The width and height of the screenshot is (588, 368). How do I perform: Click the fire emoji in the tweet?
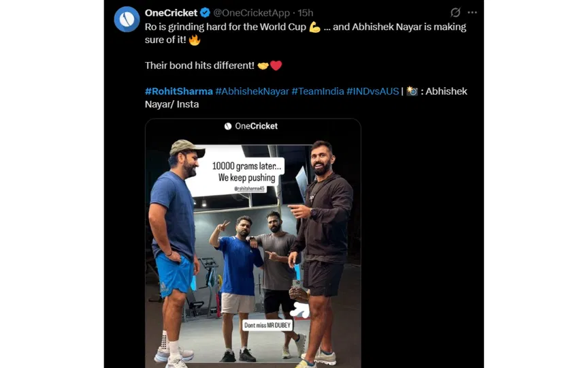tap(195, 40)
